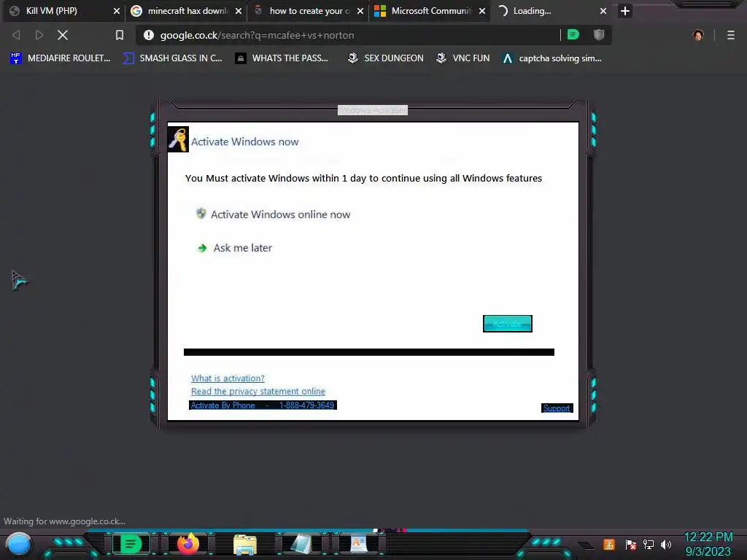Click the Java update tray icon
The image size is (747, 560).
609,544
